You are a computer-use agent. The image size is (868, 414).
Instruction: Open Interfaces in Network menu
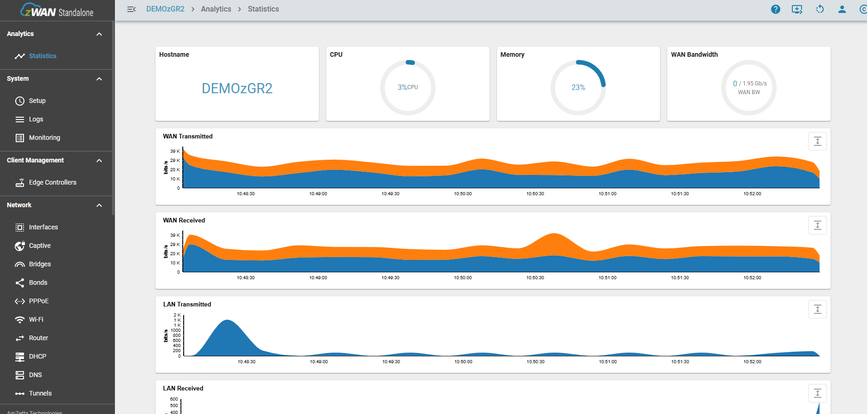43,227
